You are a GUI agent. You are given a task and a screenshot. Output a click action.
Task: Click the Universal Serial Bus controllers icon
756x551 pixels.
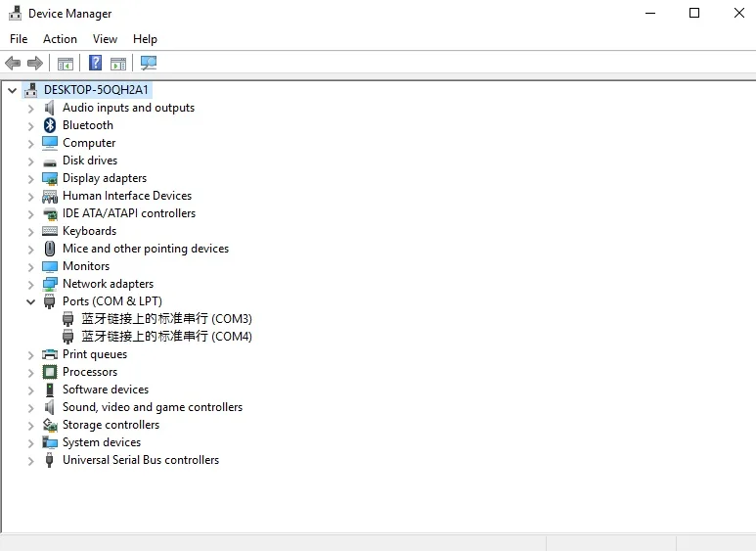pyautogui.click(x=49, y=460)
